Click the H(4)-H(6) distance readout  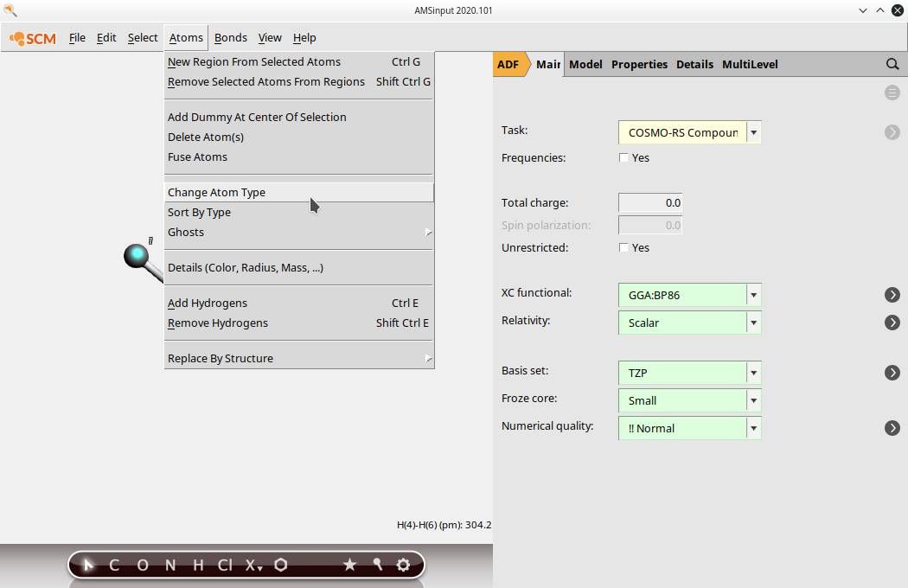pyautogui.click(x=444, y=525)
